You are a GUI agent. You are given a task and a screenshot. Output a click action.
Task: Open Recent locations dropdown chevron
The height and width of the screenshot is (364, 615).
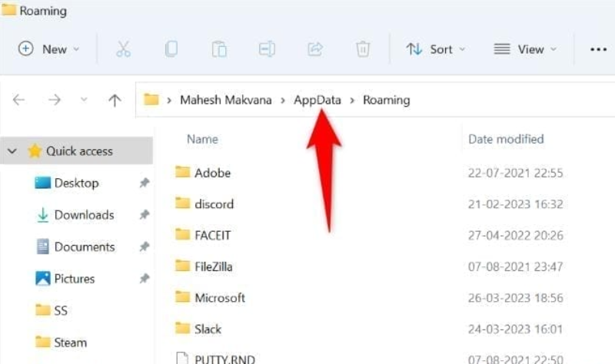(x=84, y=100)
